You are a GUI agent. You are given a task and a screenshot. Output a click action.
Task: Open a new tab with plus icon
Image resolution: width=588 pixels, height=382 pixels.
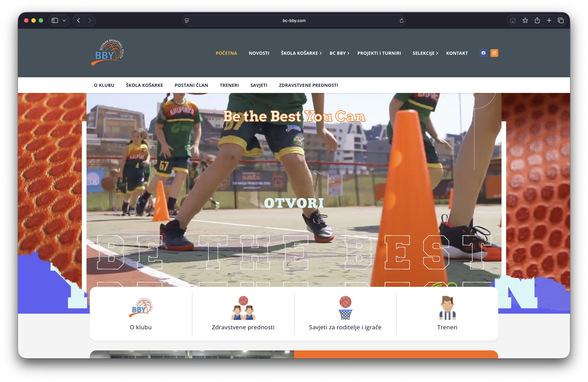(x=549, y=20)
